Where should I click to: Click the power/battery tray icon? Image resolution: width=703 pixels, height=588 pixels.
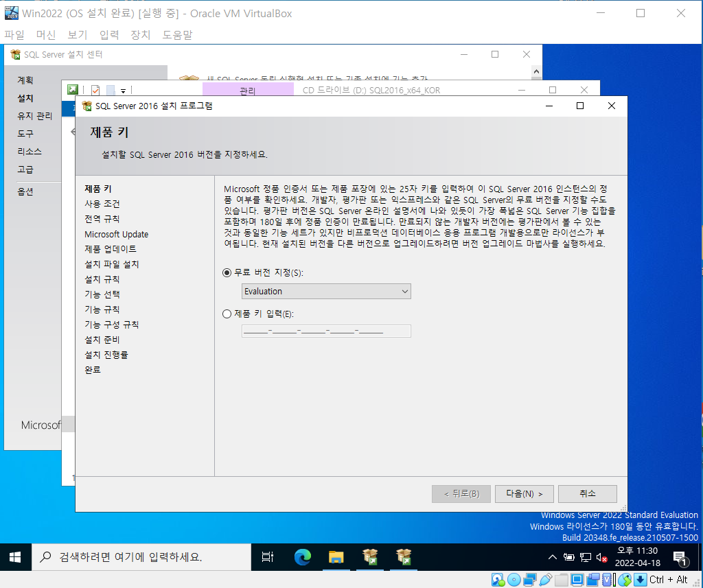569,557
